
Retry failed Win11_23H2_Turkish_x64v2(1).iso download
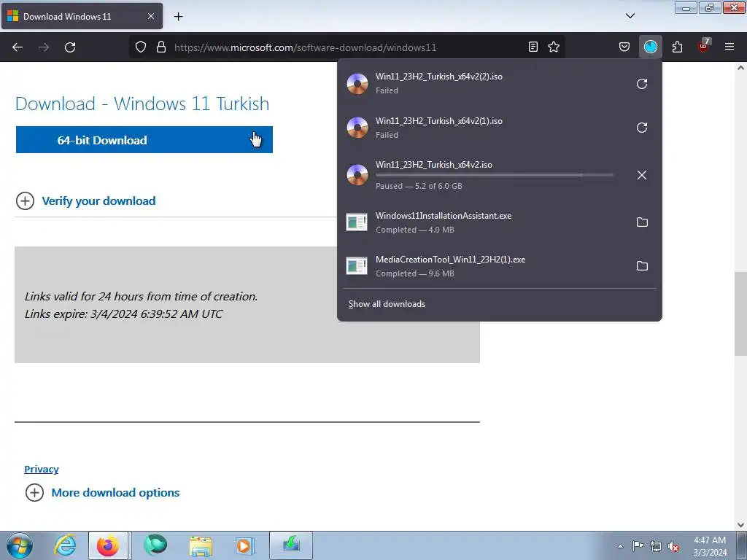[x=642, y=128]
